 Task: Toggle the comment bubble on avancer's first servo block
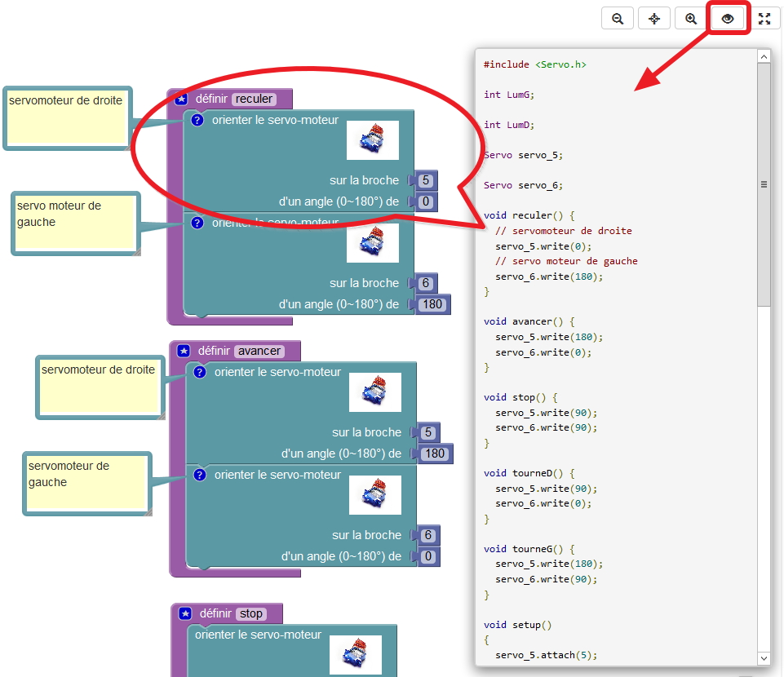199,372
